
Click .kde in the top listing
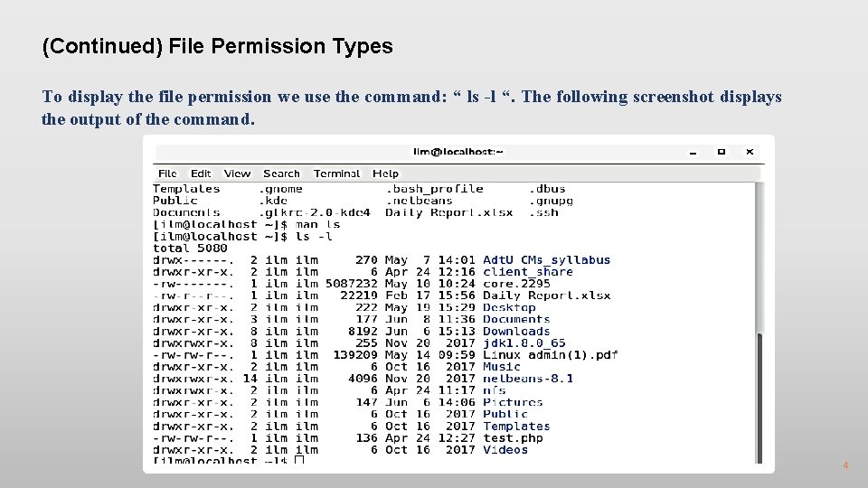273,201
